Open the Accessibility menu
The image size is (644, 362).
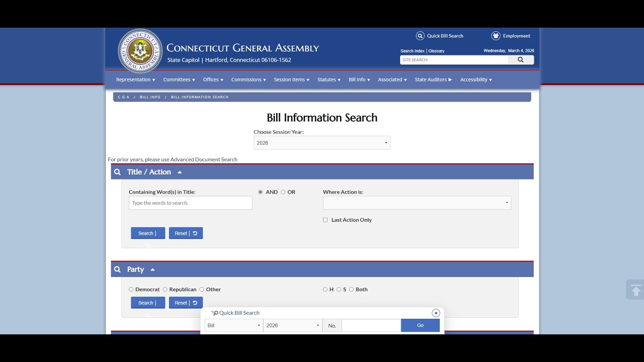[x=476, y=79]
